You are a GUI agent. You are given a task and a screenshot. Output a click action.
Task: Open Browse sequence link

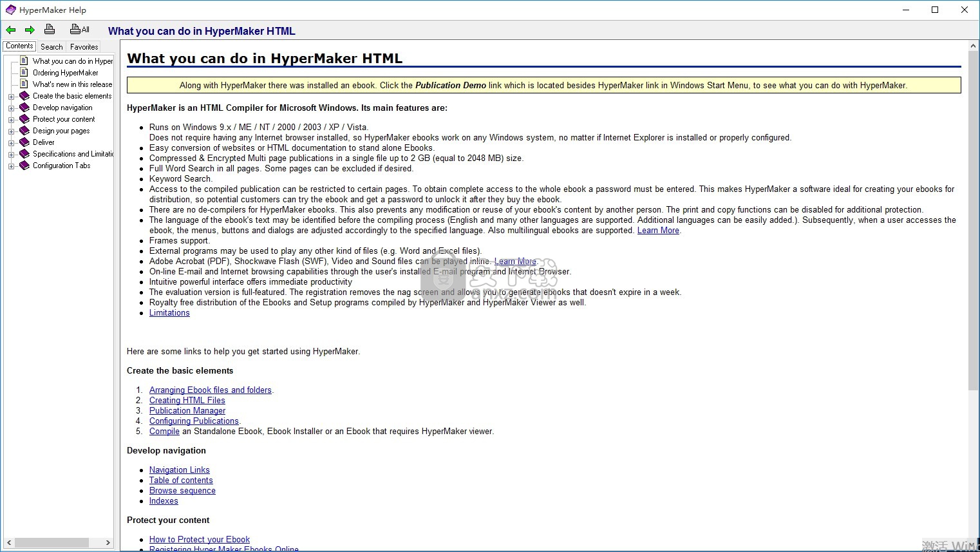[182, 491]
